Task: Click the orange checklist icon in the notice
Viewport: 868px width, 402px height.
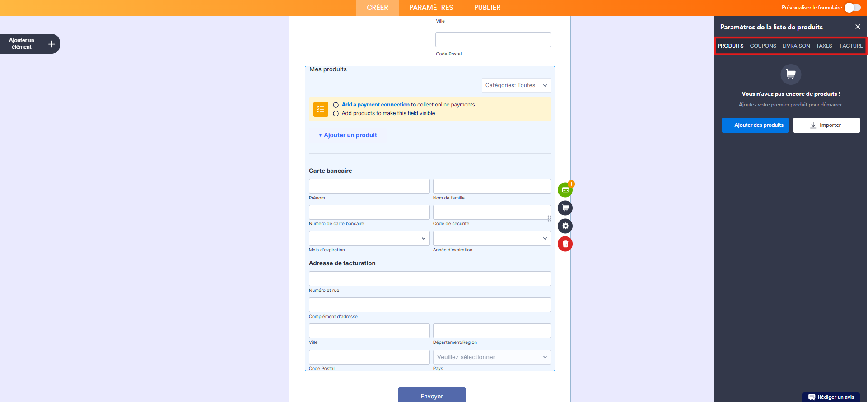Action: pos(321,109)
